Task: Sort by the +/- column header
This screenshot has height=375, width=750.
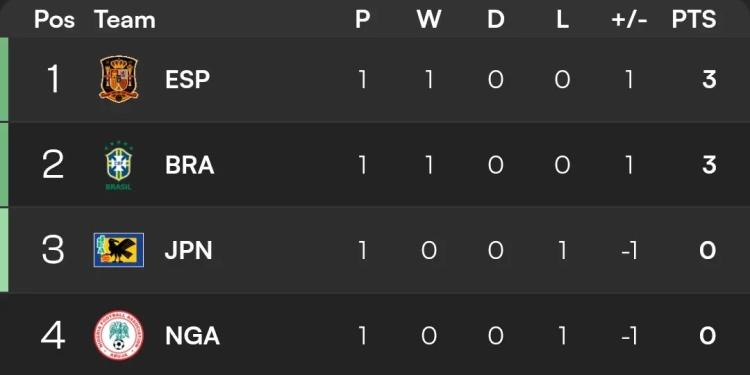Action: 629,20
